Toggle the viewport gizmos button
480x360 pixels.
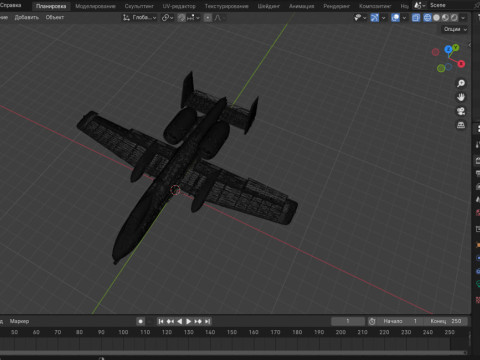[375, 18]
